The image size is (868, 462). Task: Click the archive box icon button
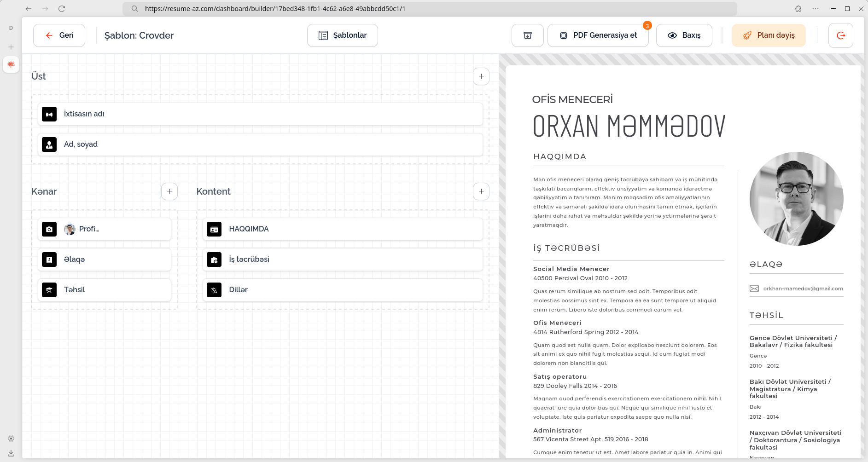click(528, 35)
